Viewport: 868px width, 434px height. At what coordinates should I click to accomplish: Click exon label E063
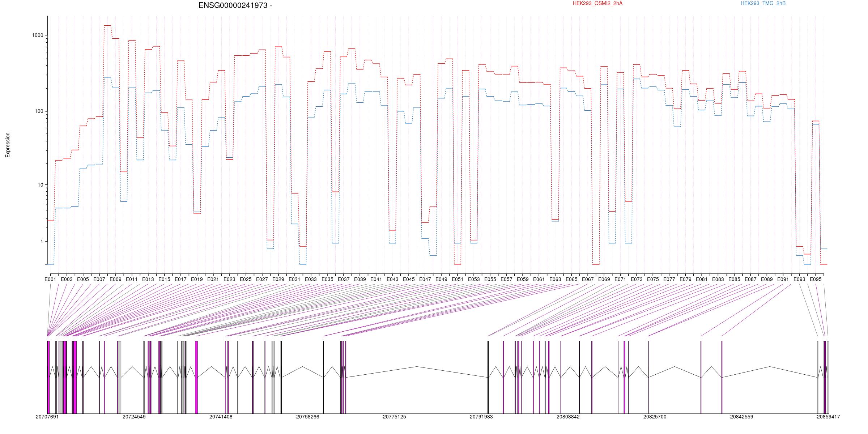(555, 279)
